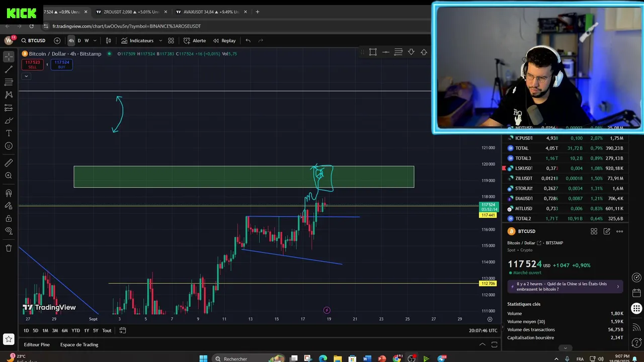This screenshot has width=644, height=362.
Task: Open the BTCUSD more options ellipsis
Action: [x=620, y=231]
